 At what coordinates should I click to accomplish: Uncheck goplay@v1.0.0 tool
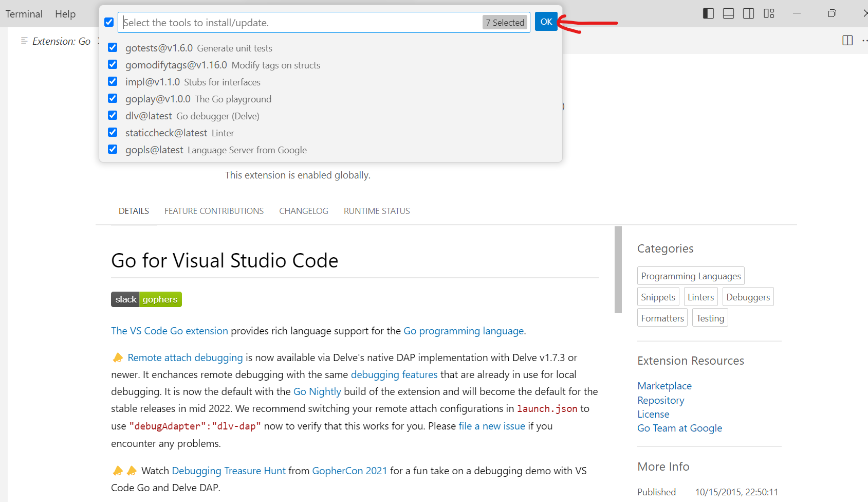[x=113, y=98]
